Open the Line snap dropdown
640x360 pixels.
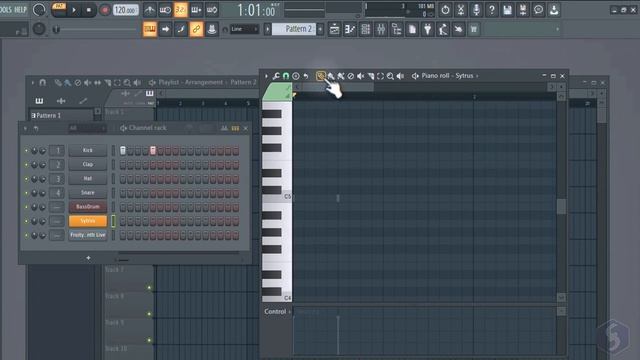point(244,29)
